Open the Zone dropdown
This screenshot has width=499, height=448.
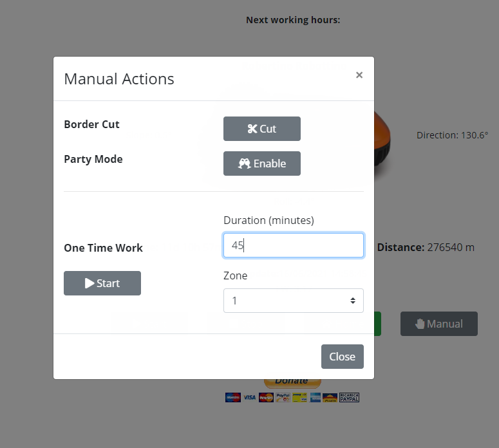point(293,301)
